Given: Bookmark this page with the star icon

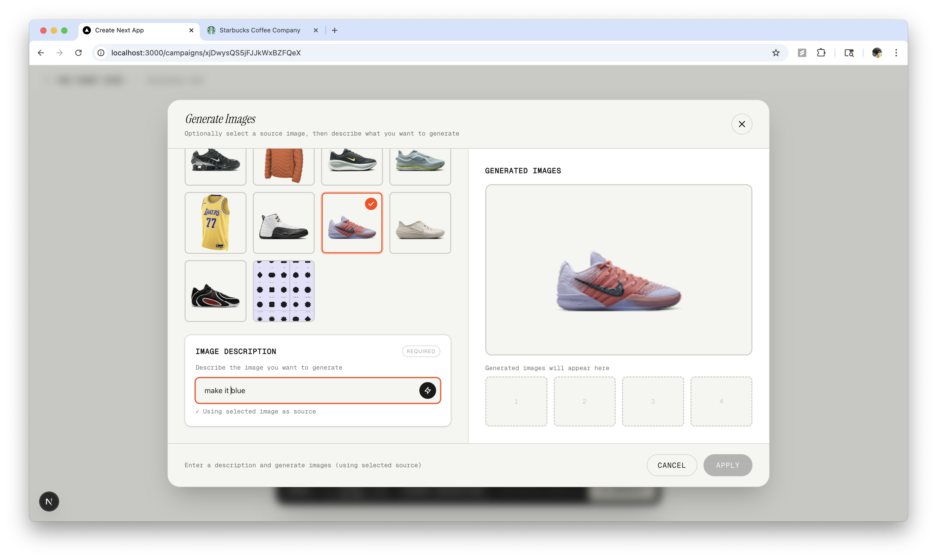Looking at the screenshot, I should [775, 53].
